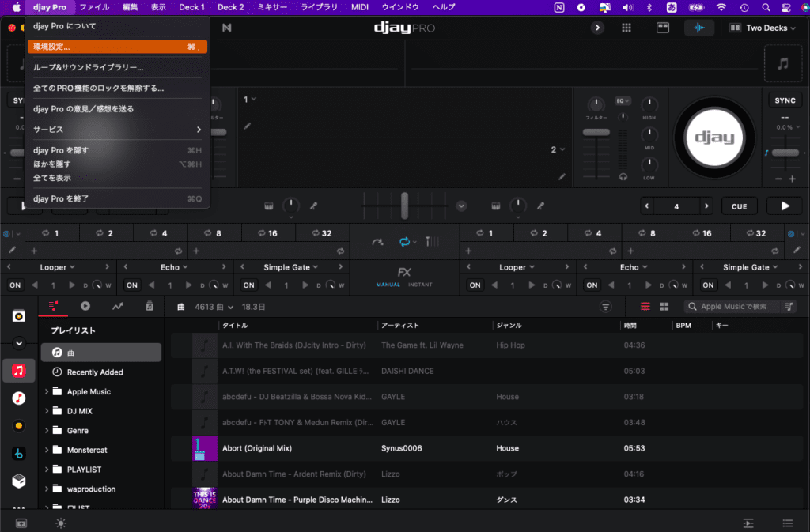Click the video layout icon beside the waveform button
Viewport: 810px width, 532px height.
point(663,28)
